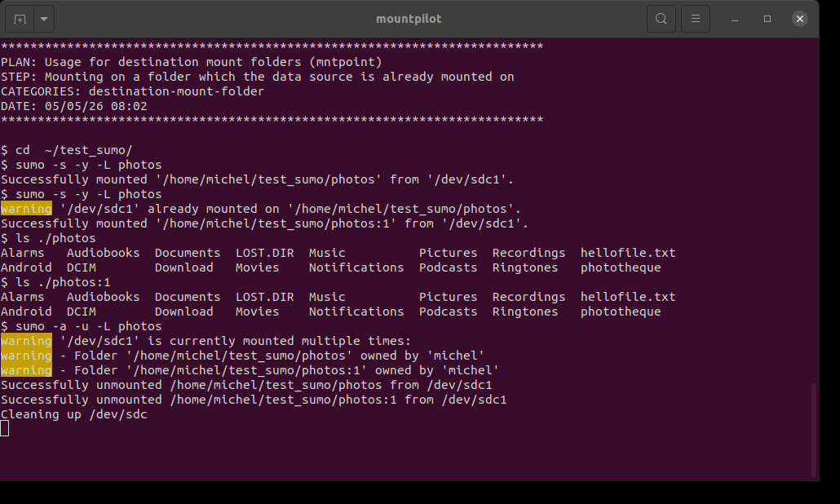This screenshot has width=840, height=504.
Task: Click 'Audiobooks' in the ./photos listing
Action: (103, 253)
